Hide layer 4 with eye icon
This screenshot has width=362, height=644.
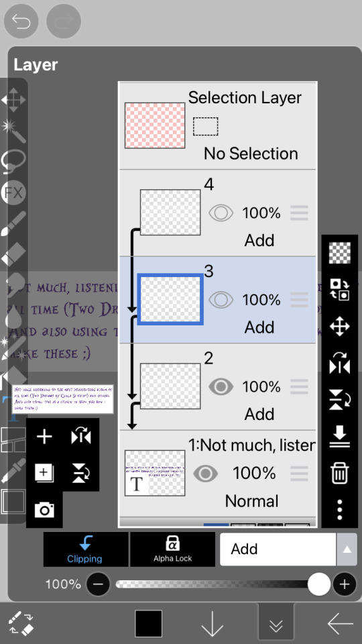point(221,213)
